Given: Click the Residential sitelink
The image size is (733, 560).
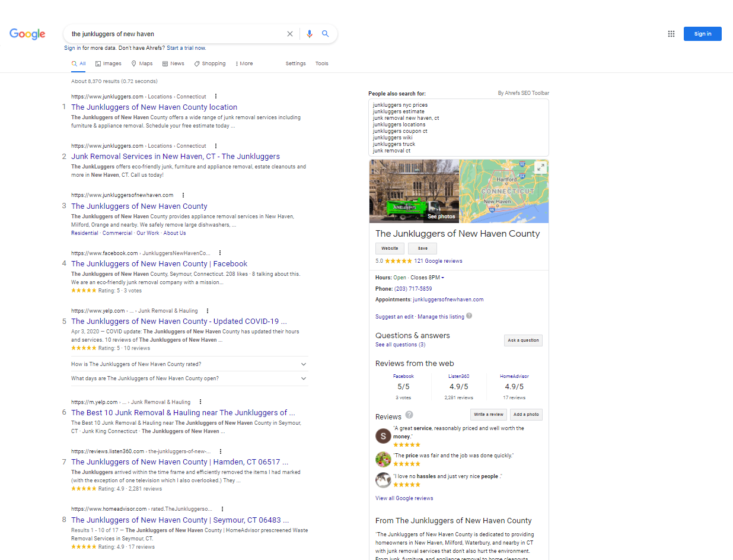Looking at the screenshot, I should coord(85,233).
